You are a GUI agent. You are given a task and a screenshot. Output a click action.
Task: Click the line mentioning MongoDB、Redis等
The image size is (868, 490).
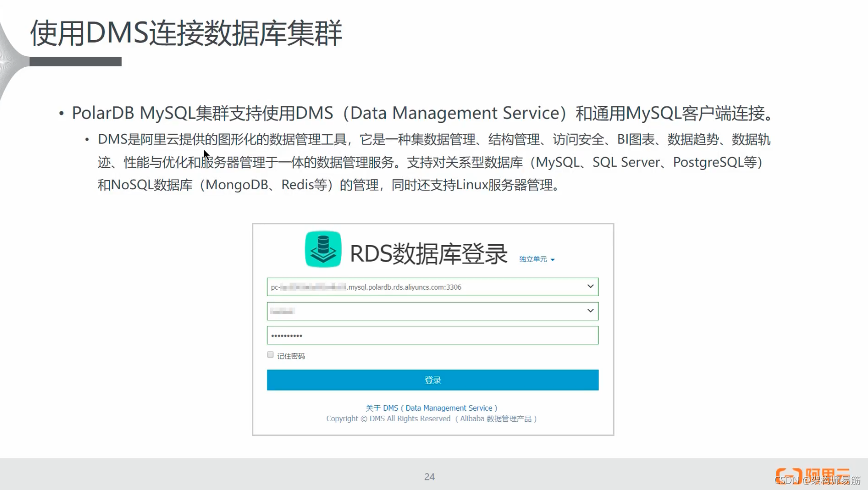coord(329,185)
